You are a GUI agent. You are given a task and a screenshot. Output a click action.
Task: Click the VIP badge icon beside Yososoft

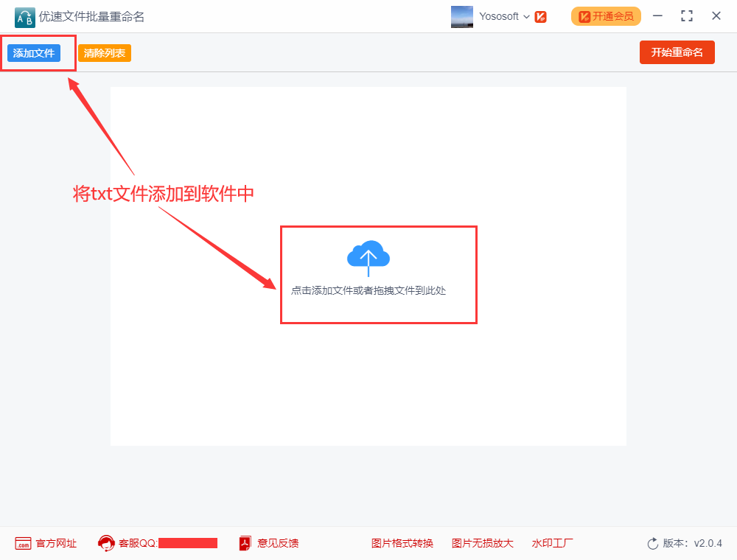tap(540, 17)
